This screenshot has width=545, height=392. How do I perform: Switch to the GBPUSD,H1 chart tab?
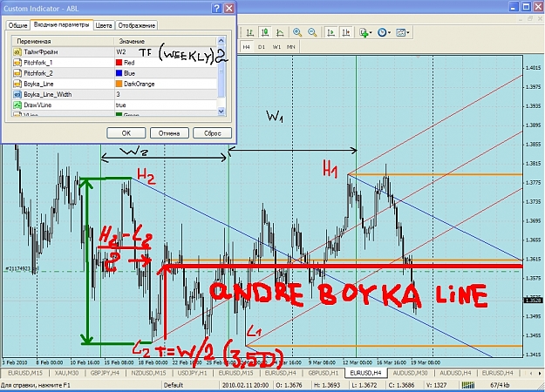point(324,373)
